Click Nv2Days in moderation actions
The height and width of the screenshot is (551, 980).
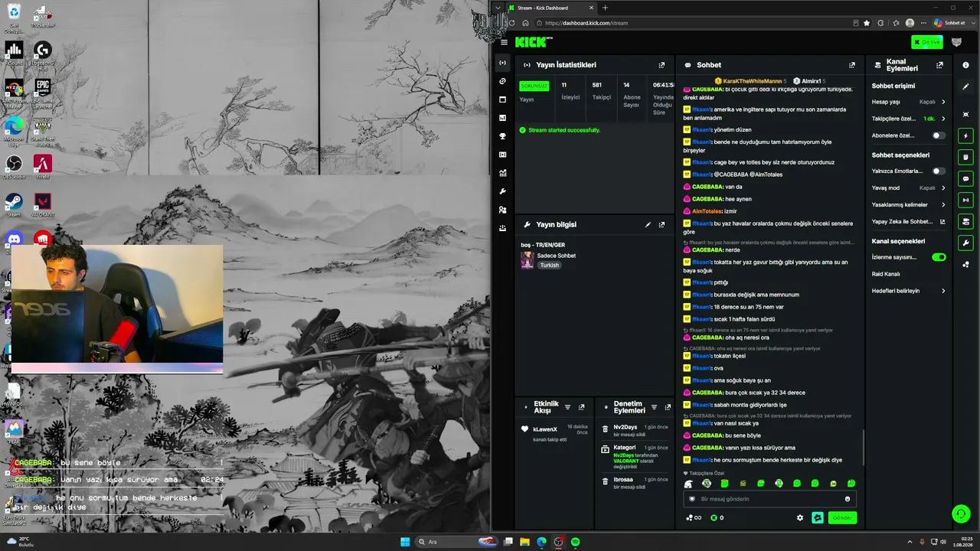626,427
